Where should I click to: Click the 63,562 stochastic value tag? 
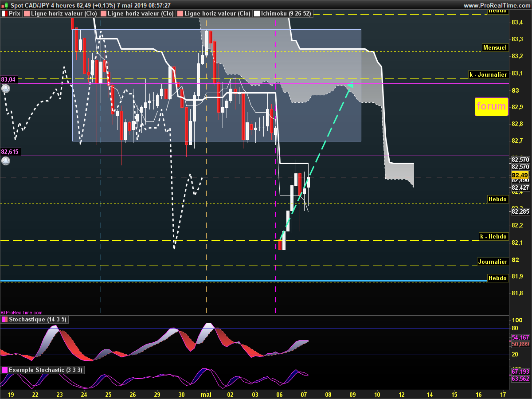(520, 379)
